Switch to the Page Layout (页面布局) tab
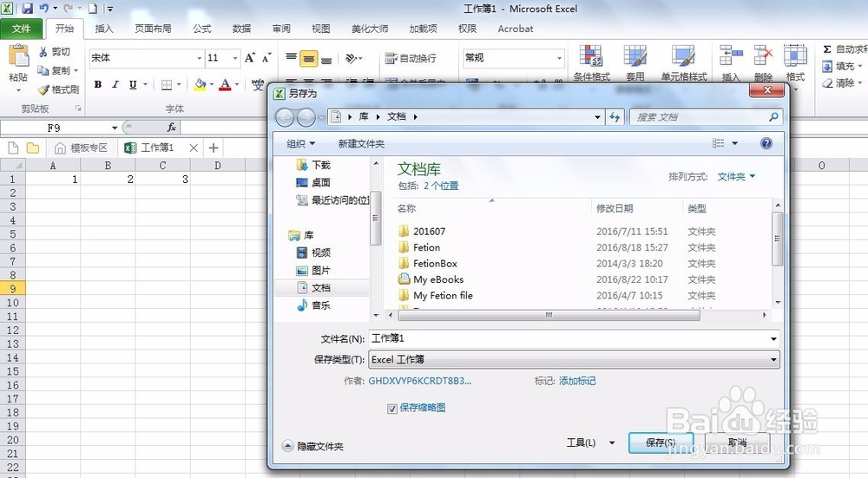 pos(153,29)
